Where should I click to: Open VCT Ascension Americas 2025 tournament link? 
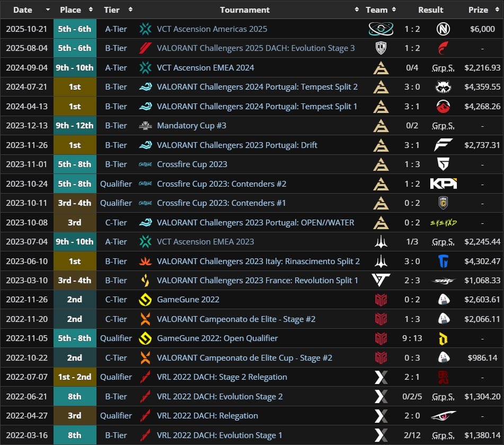(212, 29)
